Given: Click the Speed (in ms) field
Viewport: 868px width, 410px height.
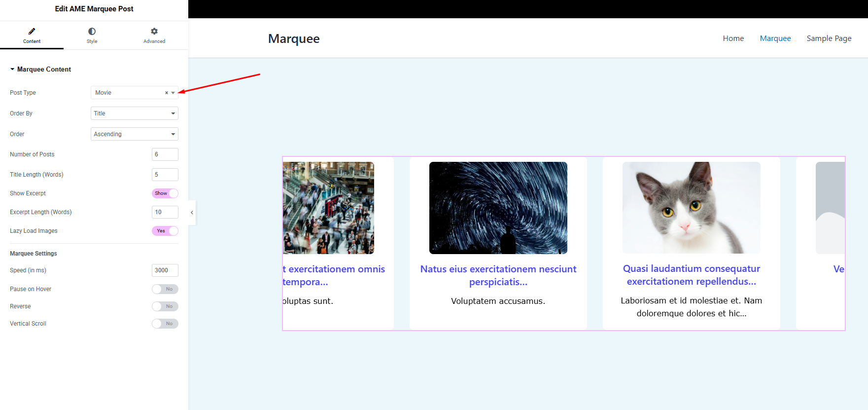Looking at the screenshot, I should (x=165, y=270).
